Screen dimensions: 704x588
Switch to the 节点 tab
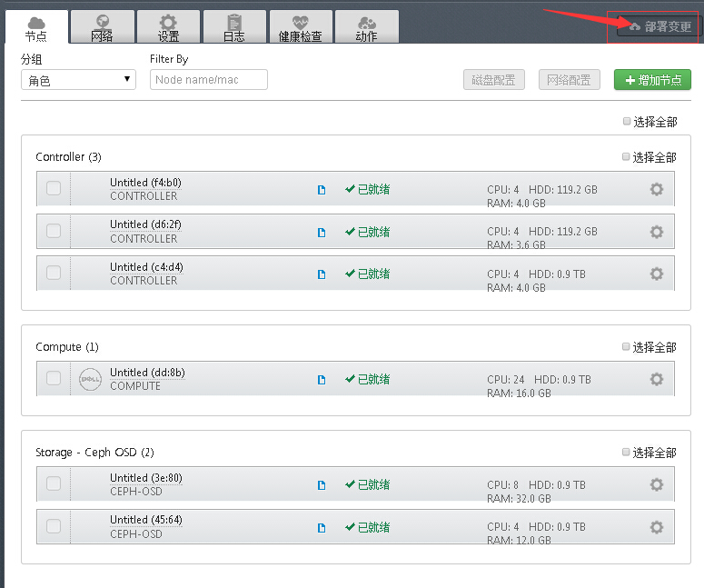[x=36, y=27]
